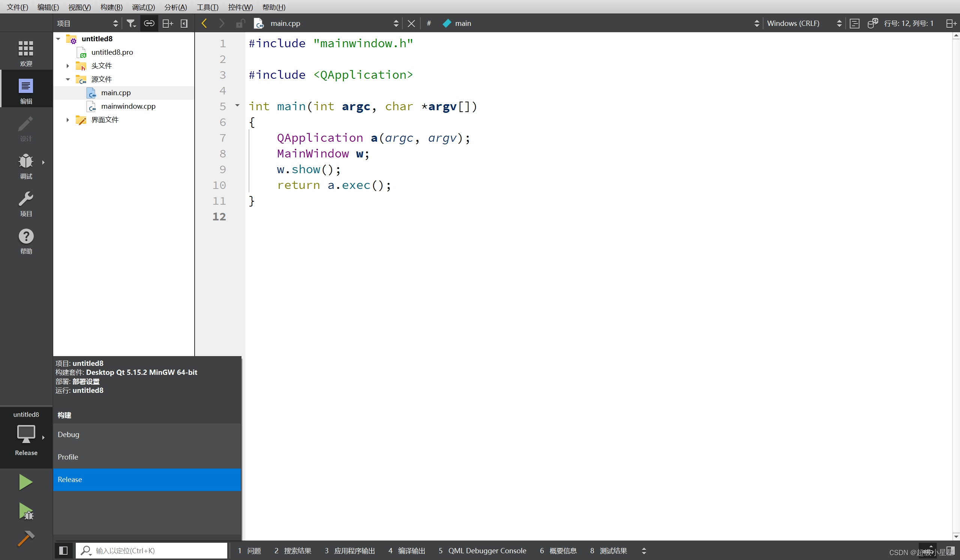Click the file lock icon

click(x=240, y=23)
